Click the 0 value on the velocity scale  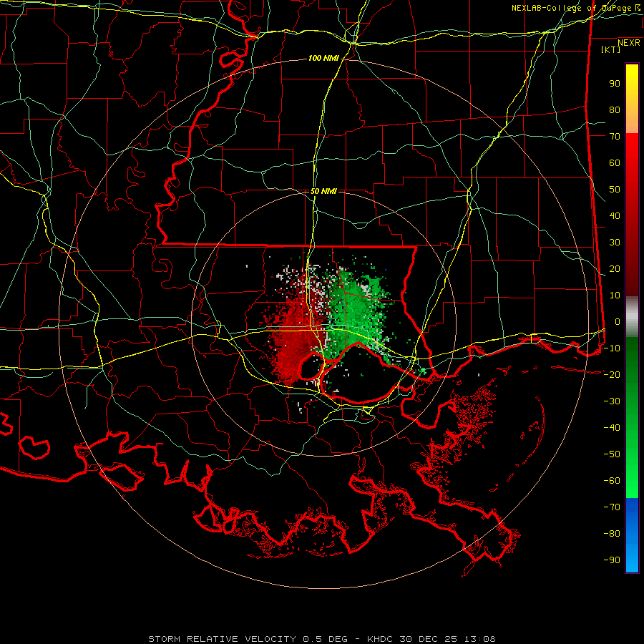click(618, 322)
